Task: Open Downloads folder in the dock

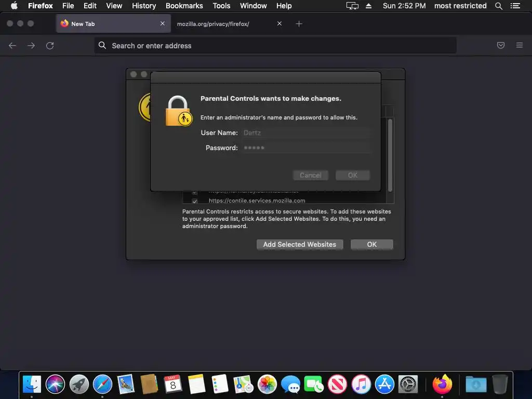Action: tap(476, 384)
